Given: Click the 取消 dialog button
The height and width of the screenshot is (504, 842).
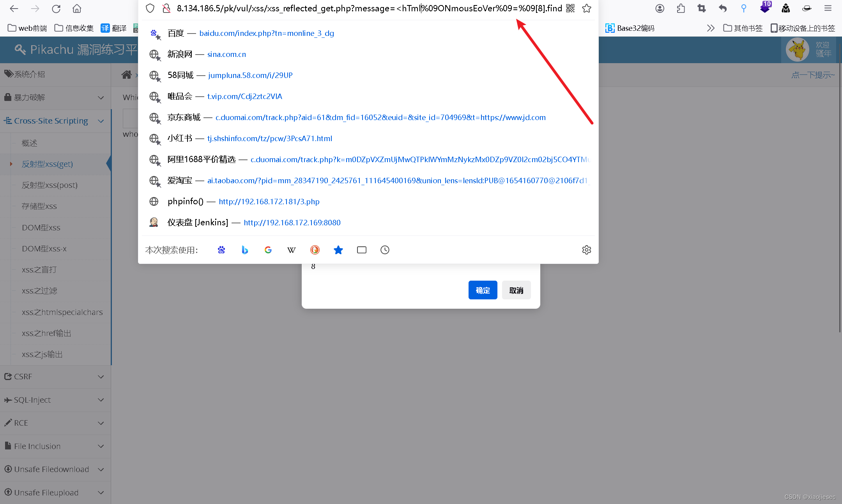Looking at the screenshot, I should (x=516, y=290).
